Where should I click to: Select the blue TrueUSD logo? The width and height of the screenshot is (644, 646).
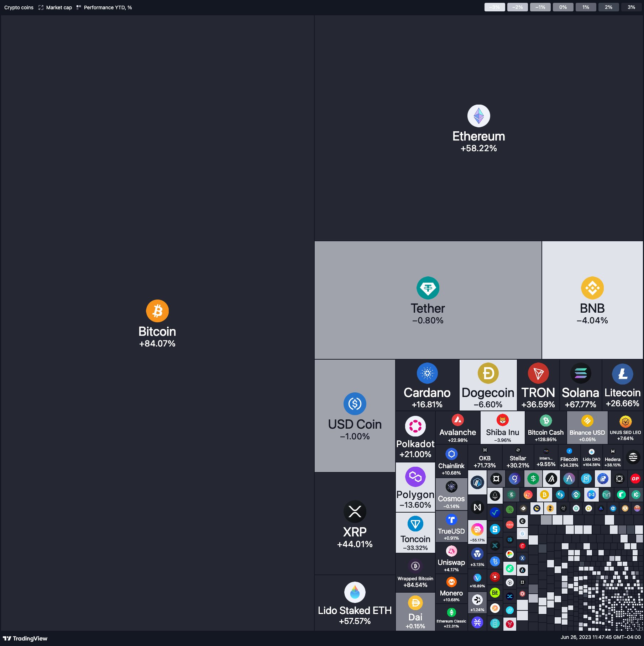[451, 520]
